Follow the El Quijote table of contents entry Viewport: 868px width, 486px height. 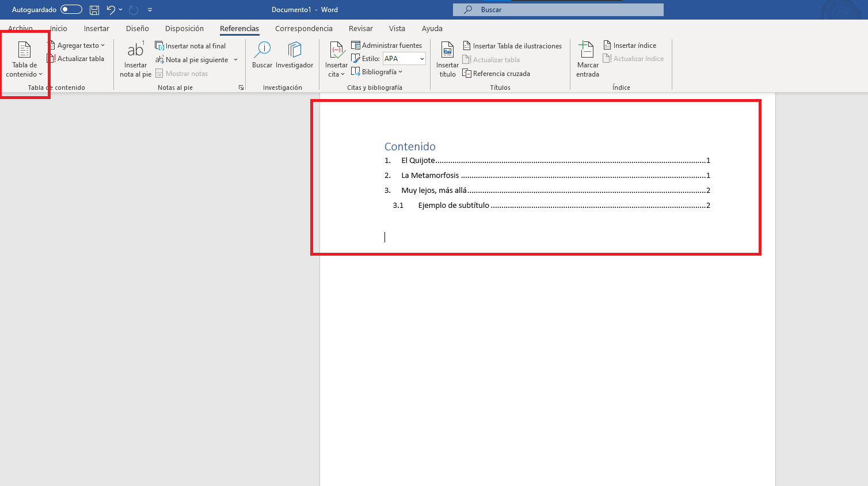tap(547, 161)
